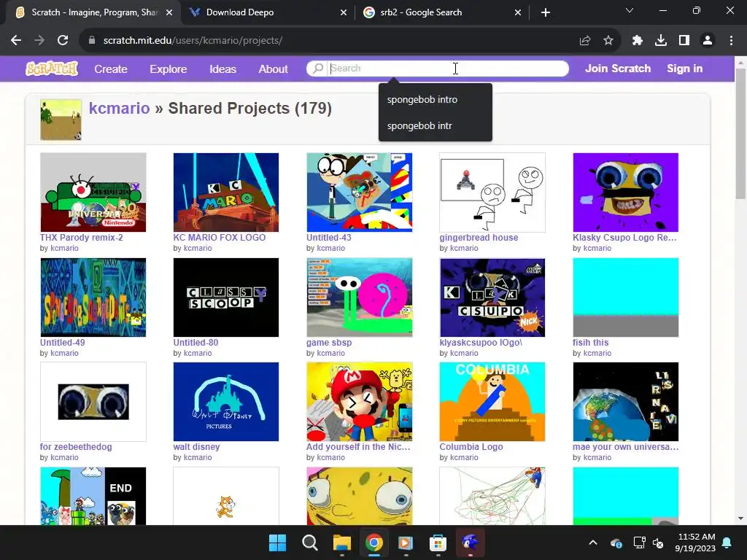
Task: Click the site lock icon
Action: (92, 41)
